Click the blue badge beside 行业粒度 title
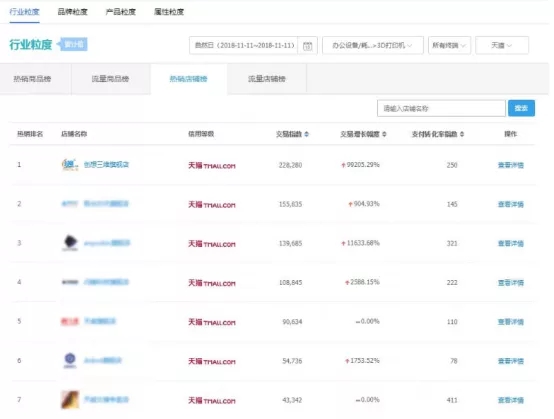This screenshot has height=419, width=554. click(72, 45)
